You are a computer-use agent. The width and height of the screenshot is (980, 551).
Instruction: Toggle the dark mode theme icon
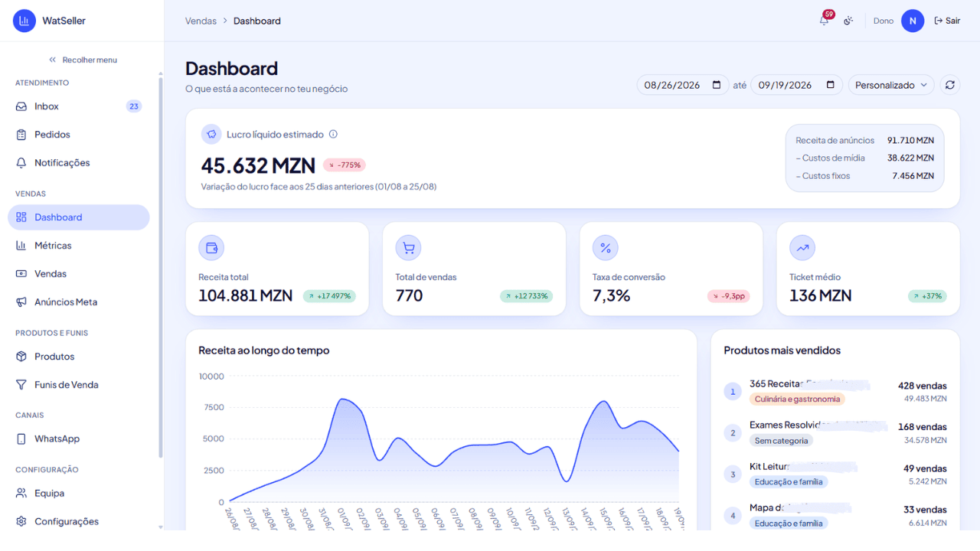(x=848, y=21)
